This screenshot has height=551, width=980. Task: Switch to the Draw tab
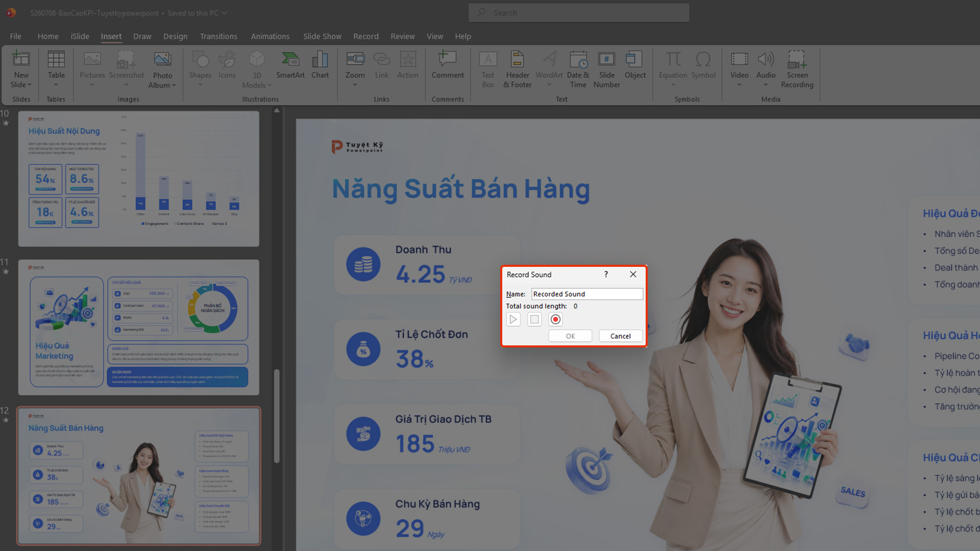[x=142, y=36]
